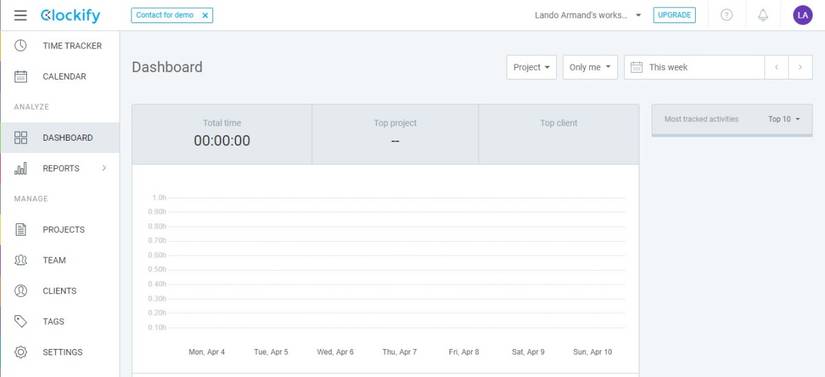Open the hamburger menu icon
825x377 pixels.
pyautogui.click(x=21, y=15)
